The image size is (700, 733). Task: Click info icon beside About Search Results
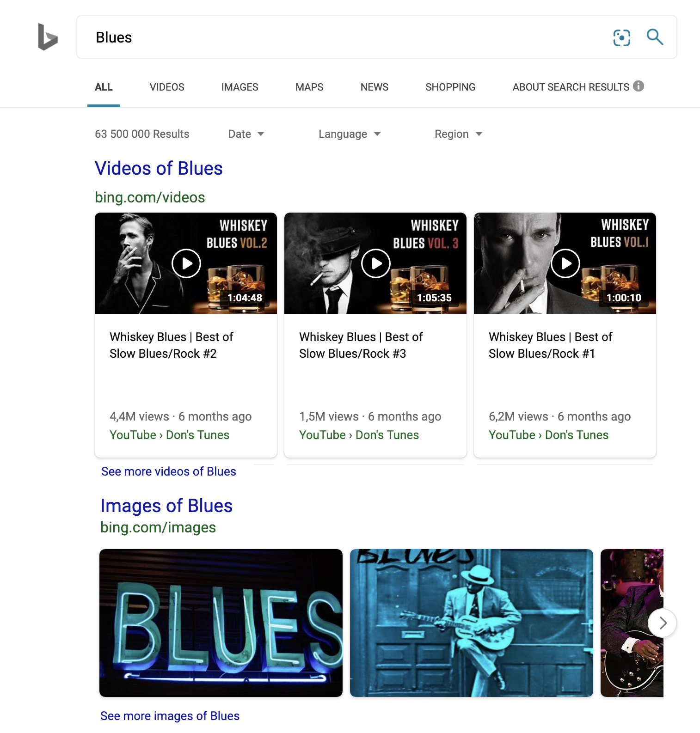[x=639, y=86]
